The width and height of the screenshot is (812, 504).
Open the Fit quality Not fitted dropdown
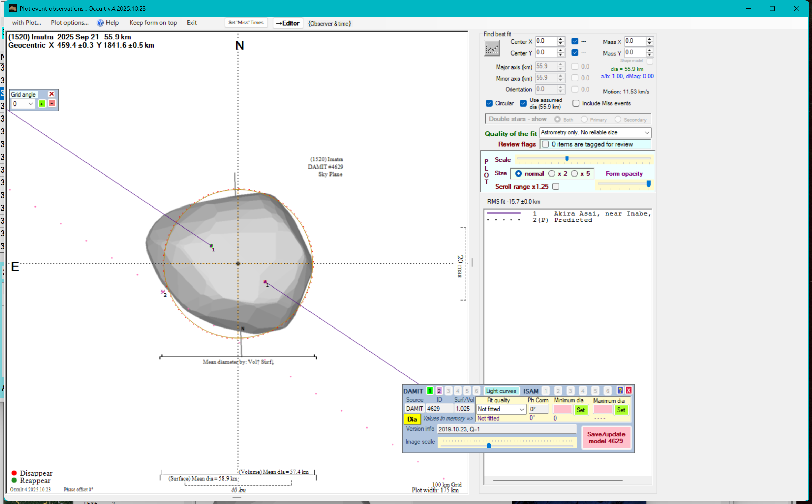pos(521,409)
